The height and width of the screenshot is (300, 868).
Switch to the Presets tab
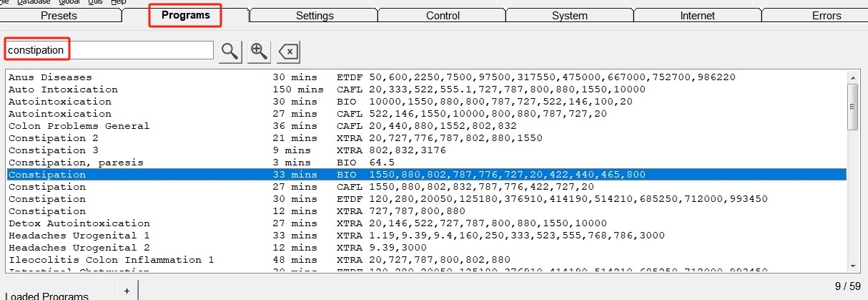click(59, 16)
